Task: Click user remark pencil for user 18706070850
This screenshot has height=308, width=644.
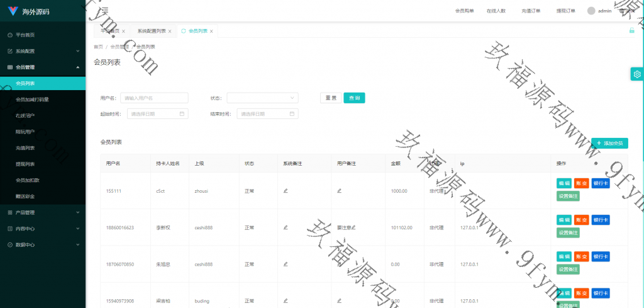Action: coord(339,264)
